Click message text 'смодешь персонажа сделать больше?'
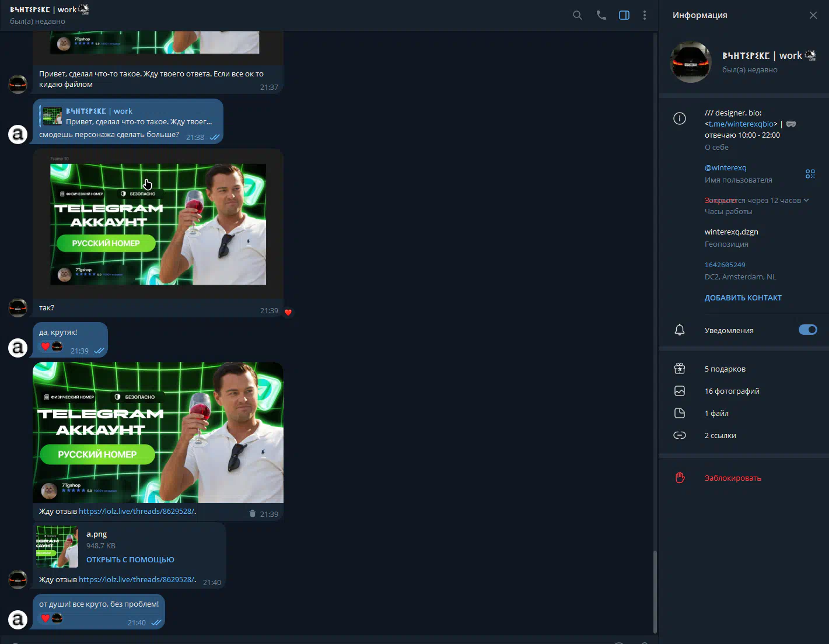The image size is (829, 644). click(x=109, y=134)
